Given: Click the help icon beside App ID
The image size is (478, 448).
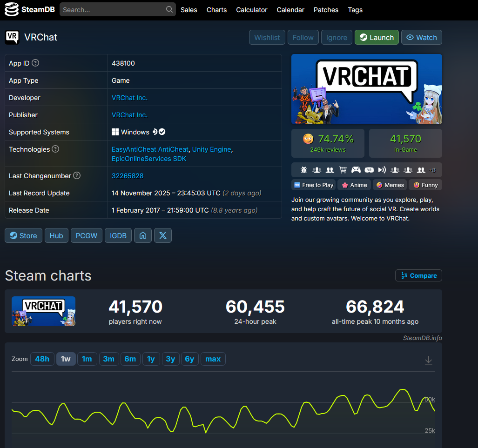Looking at the screenshot, I should [35, 63].
